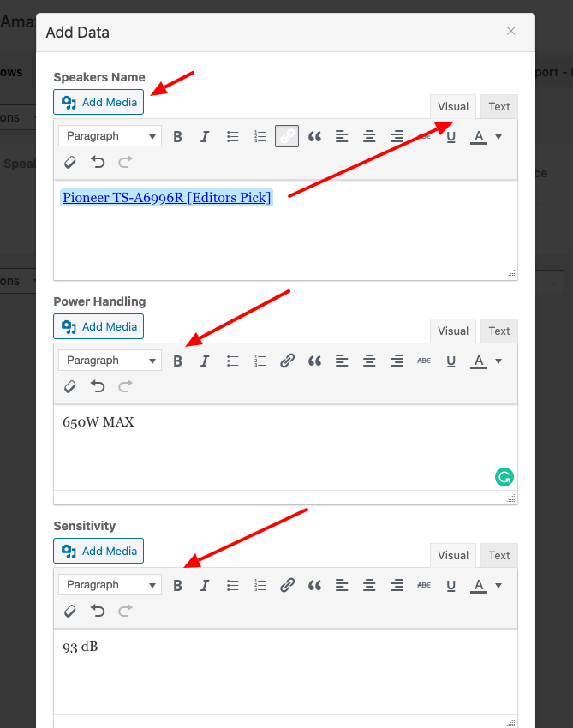Image resolution: width=573 pixels, height=728 pixels.
Task: Click text color swatch in Speakers Name toolbar
Action: click(478, 136)
